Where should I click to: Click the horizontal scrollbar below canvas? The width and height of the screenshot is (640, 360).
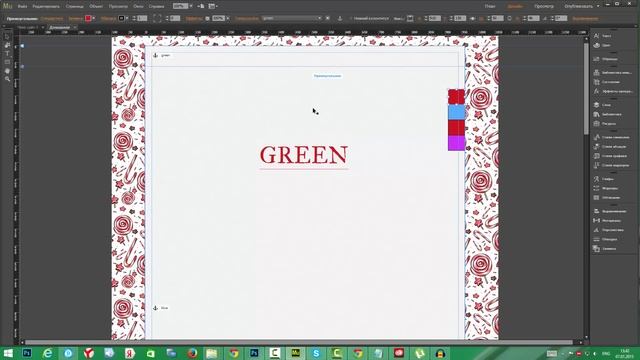(x=300, y=342)
